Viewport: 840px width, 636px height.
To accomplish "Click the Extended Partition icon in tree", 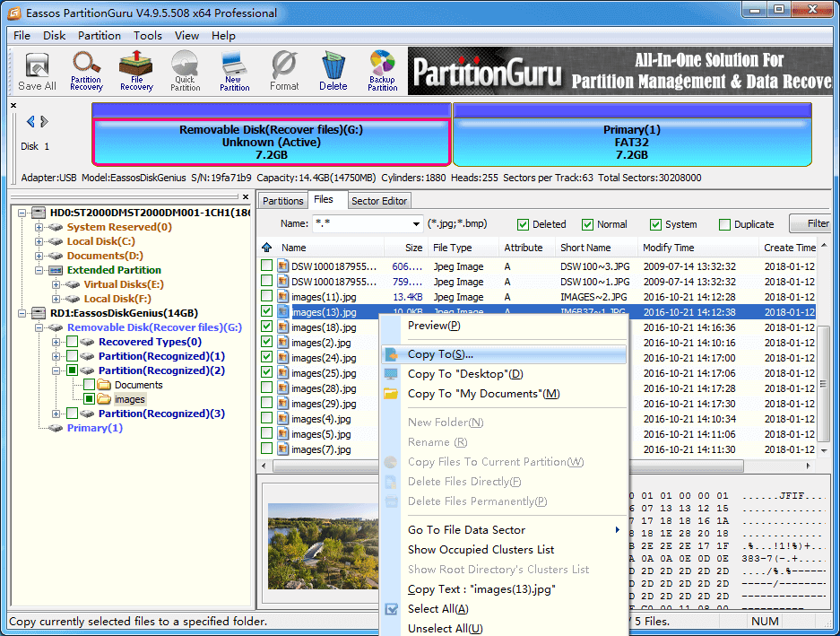I will tap(56, 270).
